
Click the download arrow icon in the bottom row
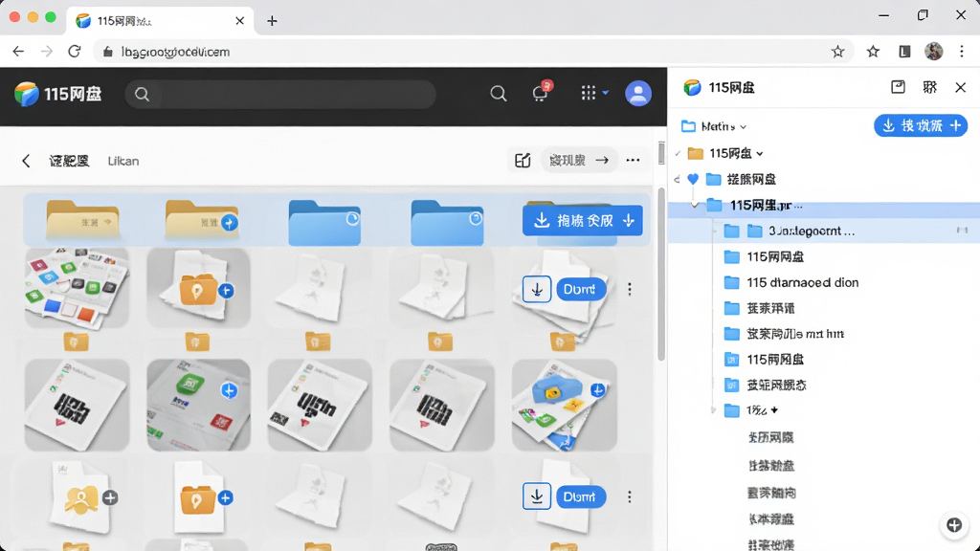click(x=536, y=496)
